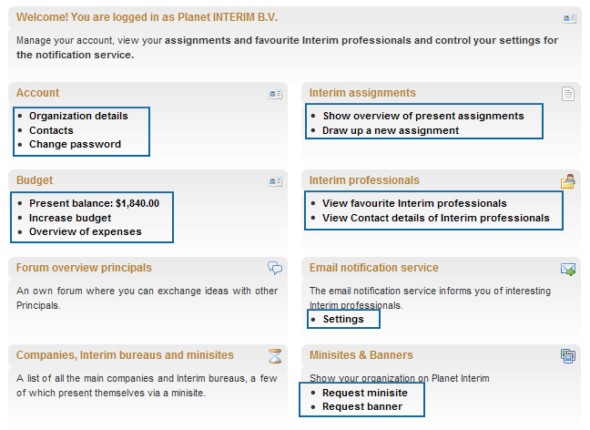Open email notification Settings link
Viewport: 590px width, 430px height.
tap(343, 319)
